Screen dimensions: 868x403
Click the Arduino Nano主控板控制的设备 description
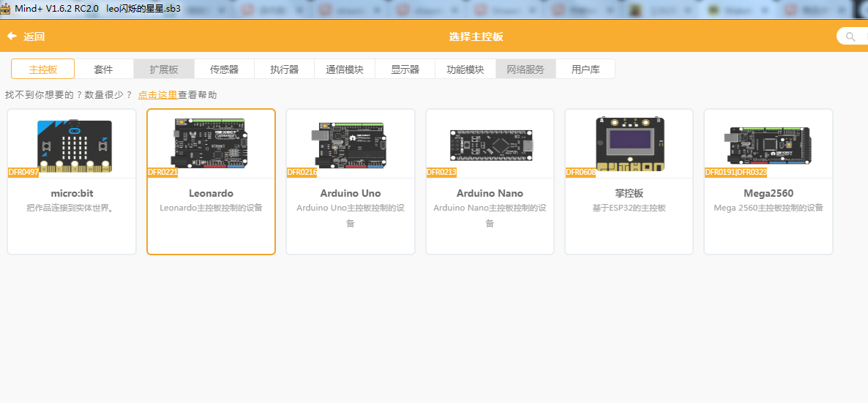[490, 216]
